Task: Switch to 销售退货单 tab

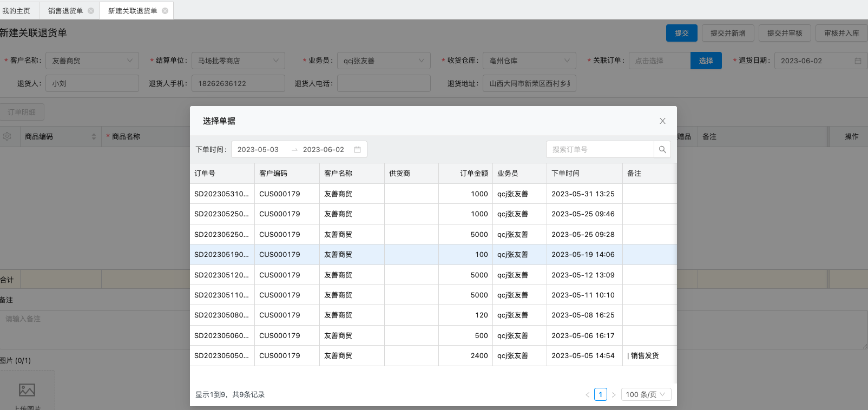Action: pyautogui.click(x=65, y=11)
